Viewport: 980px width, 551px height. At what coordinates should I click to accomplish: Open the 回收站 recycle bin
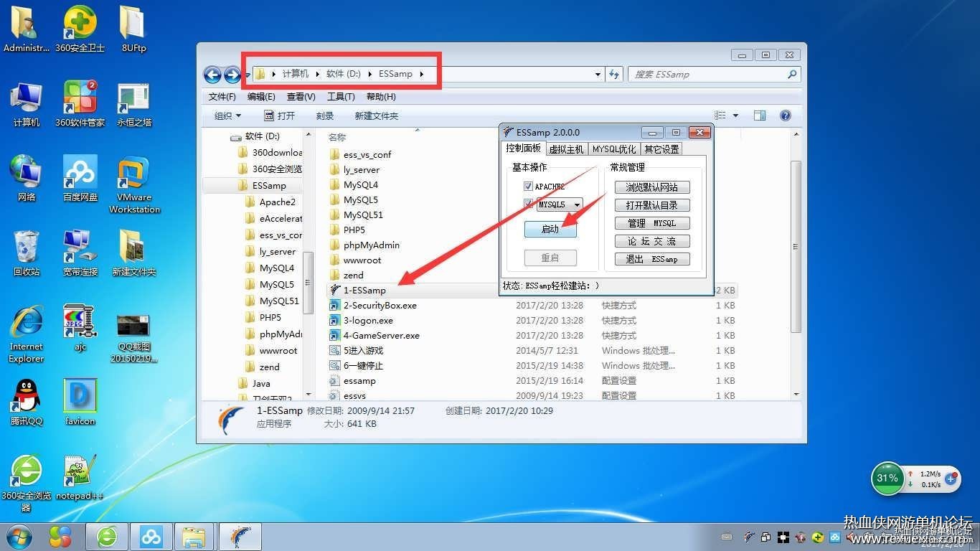(27, 253)
